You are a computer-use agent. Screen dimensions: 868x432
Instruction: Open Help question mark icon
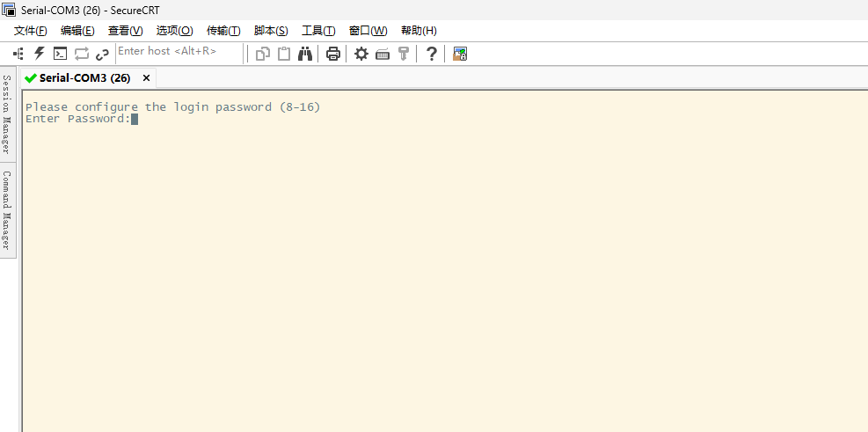tap(431, 54)
